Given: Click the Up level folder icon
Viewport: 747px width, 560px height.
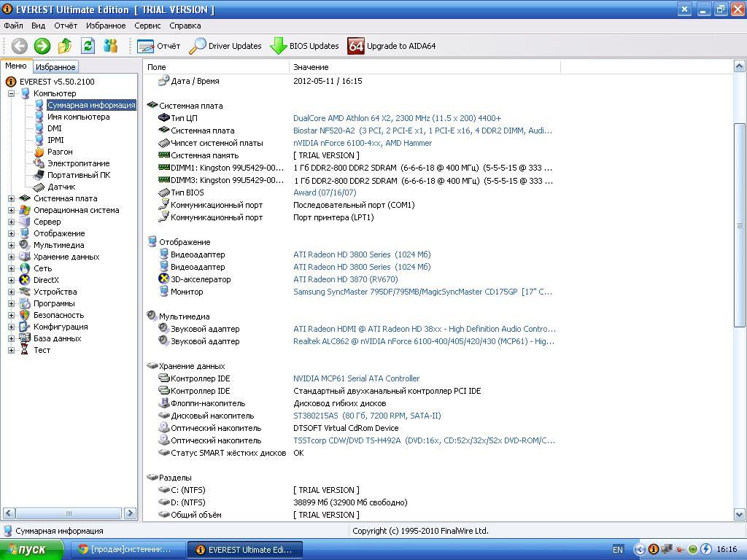Looking at the screenshot, I should [x=65, y=46].
